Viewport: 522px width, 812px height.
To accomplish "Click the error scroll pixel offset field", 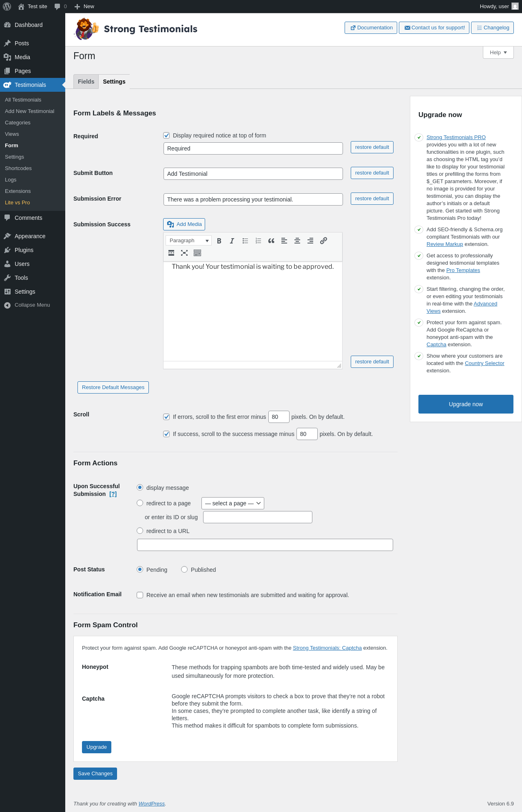I will coord(279,417).
